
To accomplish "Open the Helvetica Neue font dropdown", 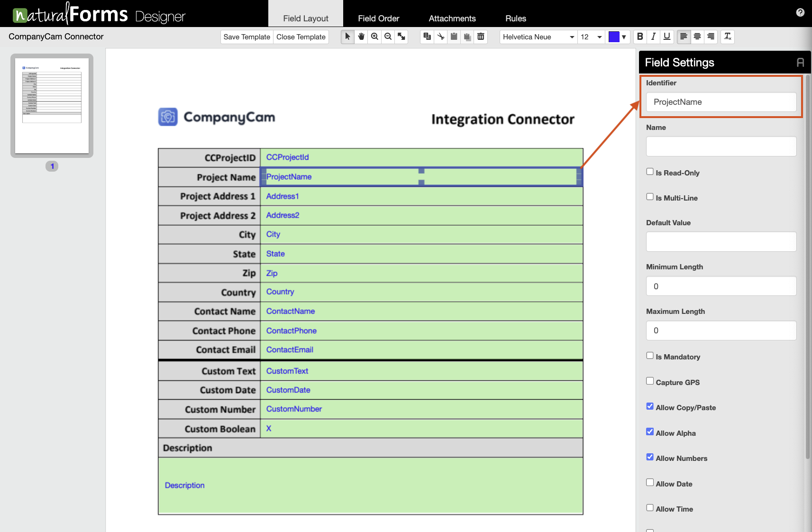I will (x=538, y=37).
